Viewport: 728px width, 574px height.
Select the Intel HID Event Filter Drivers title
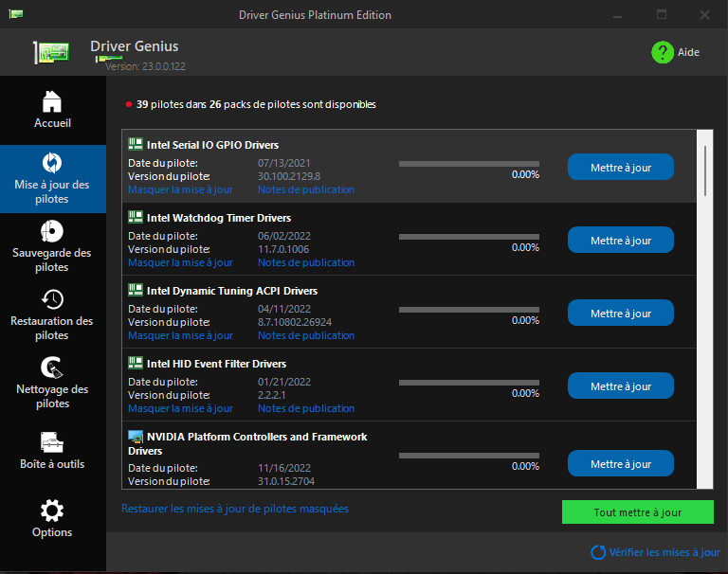click(216, 364)
